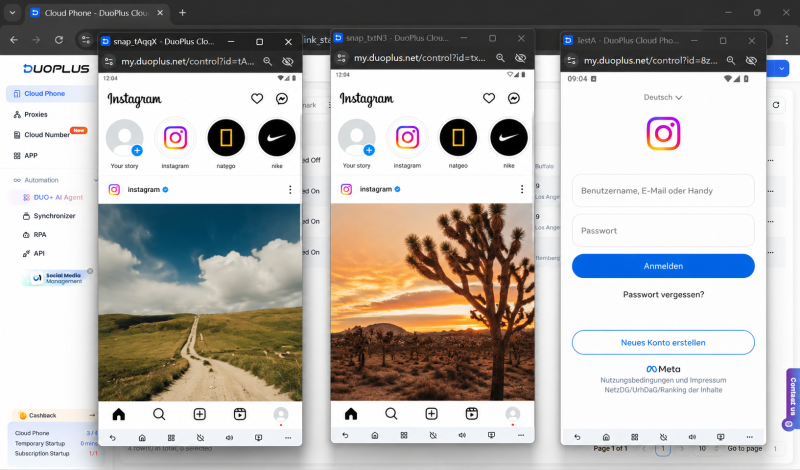This screenshot has width=800, height=470.
Task: Click volume control in snap_tAqqX toolbar
Action: point(230,438)
